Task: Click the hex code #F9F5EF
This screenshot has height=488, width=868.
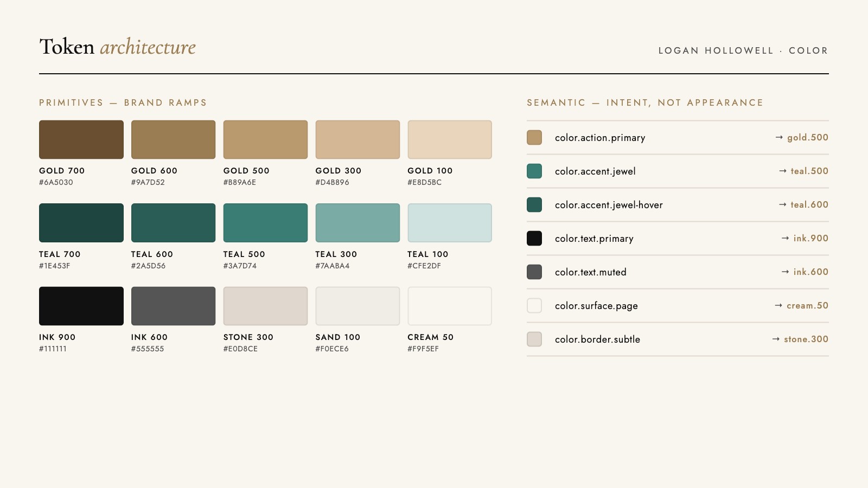Action: (x=423, y=349)
